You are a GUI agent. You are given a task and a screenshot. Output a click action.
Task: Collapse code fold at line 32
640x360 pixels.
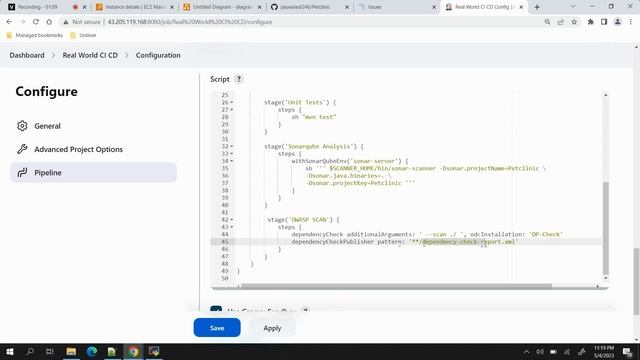[232, 147]
